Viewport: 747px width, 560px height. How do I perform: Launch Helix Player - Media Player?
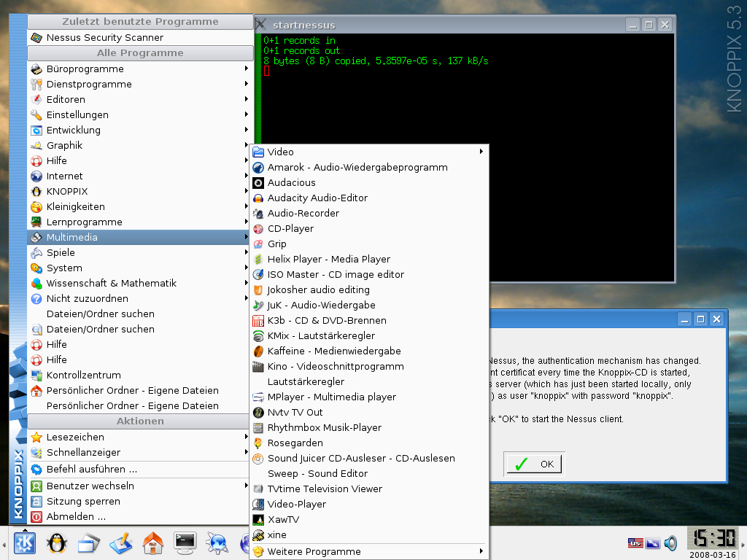[x=369, y=259]
